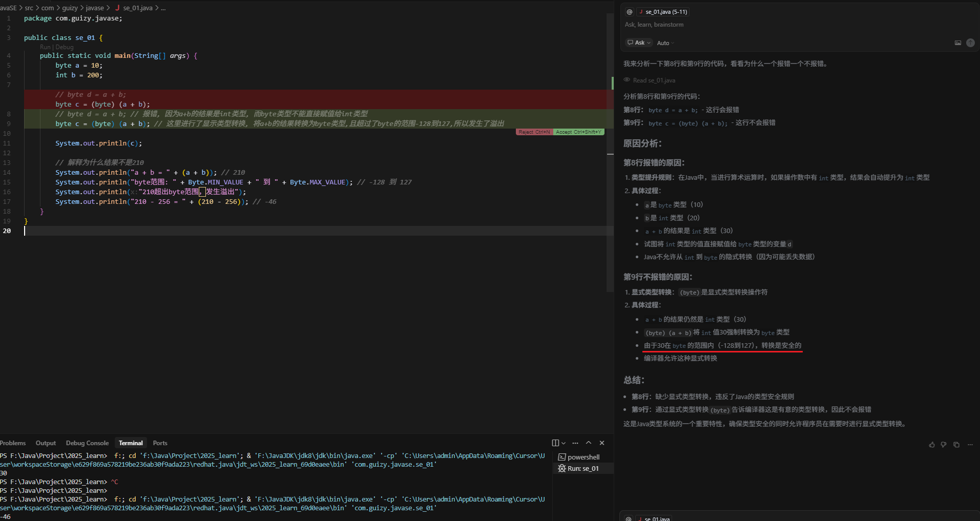
Task: Click the '原因分析:' heading in chat
Action: click(642, 143)
